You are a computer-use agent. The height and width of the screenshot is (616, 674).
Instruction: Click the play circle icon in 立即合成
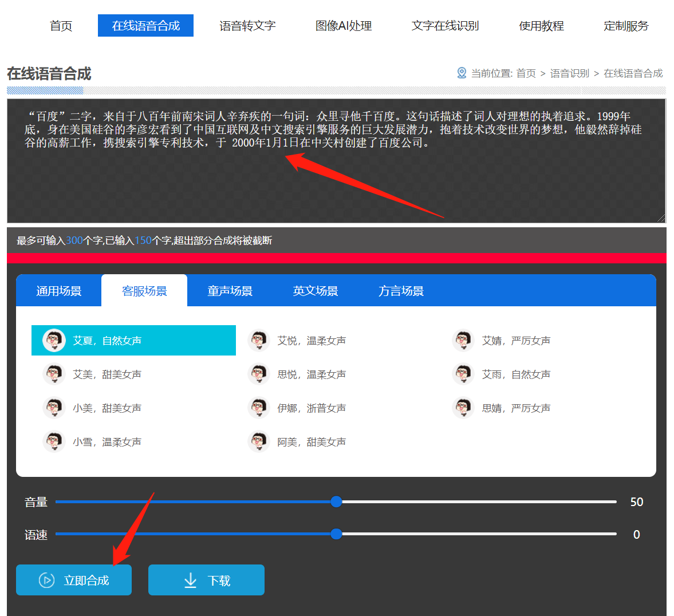point(46,581)
